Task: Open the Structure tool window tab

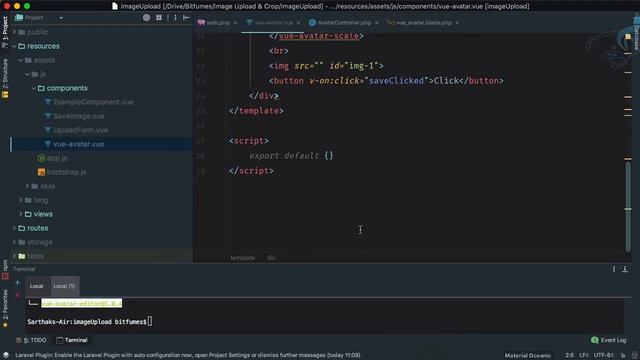Action: click(5, 78)
